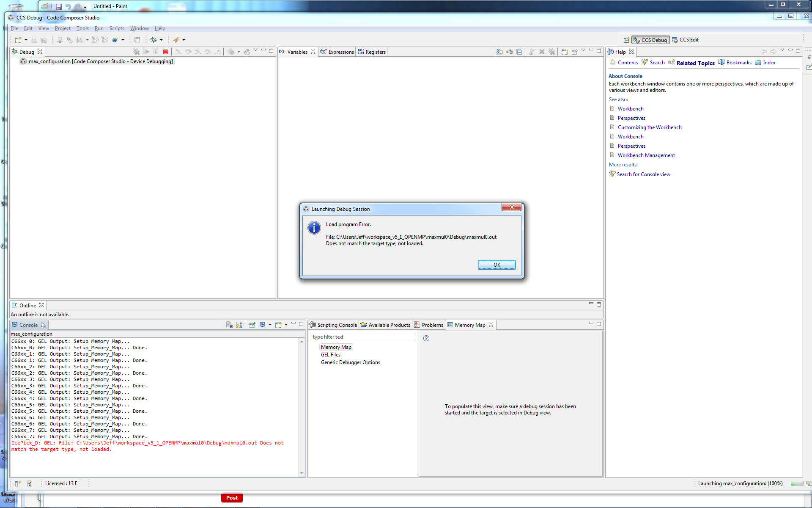Open the File menu
The image size is (812, 508).
pyautogui.click(x=14, y=28)
